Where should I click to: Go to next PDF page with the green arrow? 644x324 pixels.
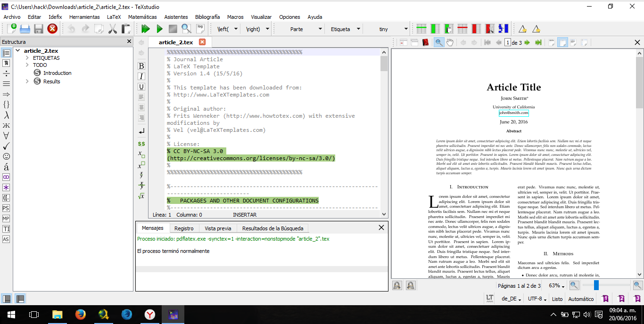(527, 42)
